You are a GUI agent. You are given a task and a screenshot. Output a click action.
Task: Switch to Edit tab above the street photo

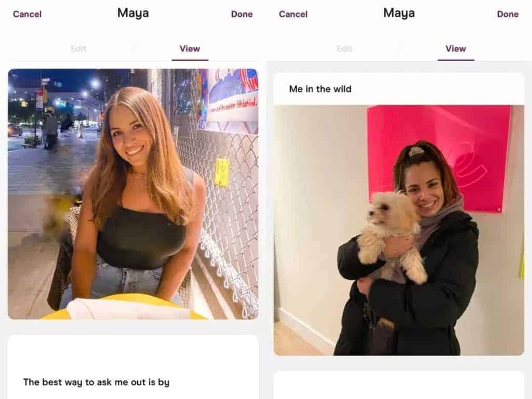tap(79, 48)
